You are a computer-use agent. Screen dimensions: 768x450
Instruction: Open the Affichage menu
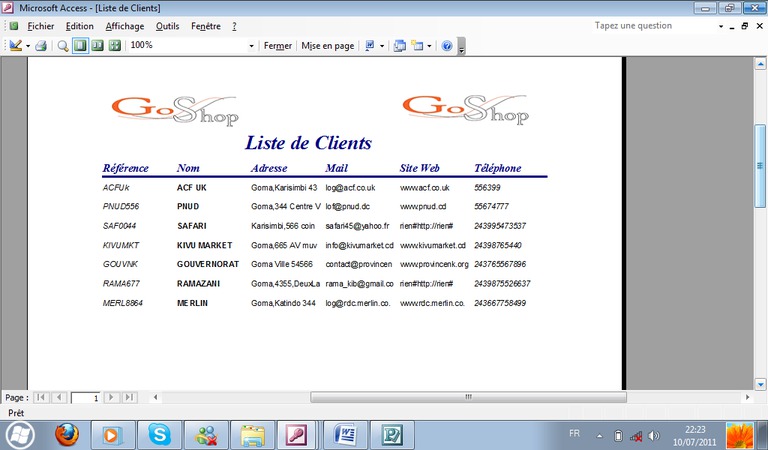pyautogui.click(x=124, y=26)
